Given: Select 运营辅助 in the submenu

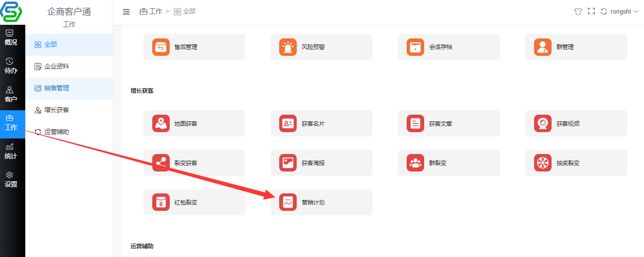Looking at the screenshot, I should pos(69,132).
